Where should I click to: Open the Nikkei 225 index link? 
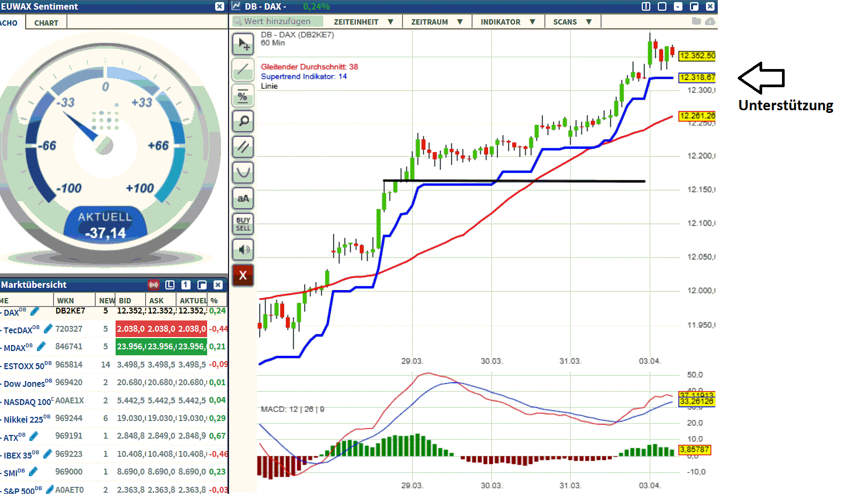[x=27, y=419]
